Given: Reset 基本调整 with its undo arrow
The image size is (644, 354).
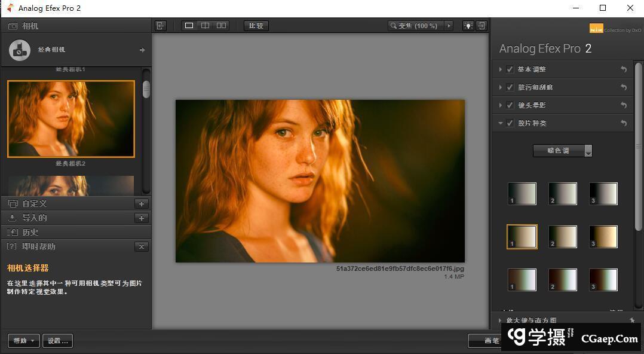Looking at the screenshot, I should pos(624,69).
